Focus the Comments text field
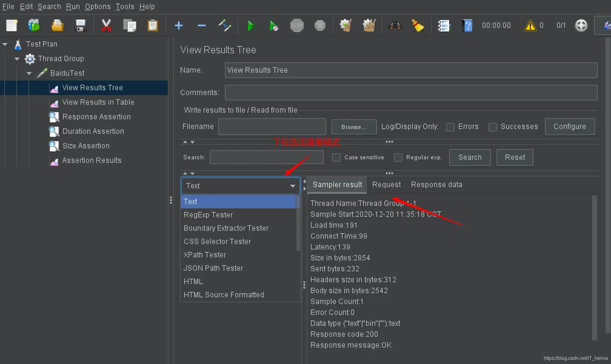Image resolution: width=611 pixels, height=364 pixels. point(411,92)
